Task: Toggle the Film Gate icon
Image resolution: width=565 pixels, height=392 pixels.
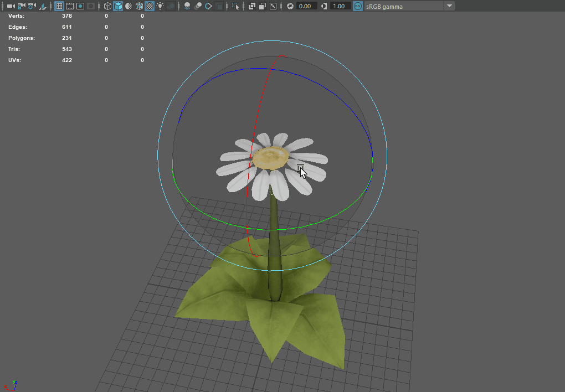Action: (70, 6)
